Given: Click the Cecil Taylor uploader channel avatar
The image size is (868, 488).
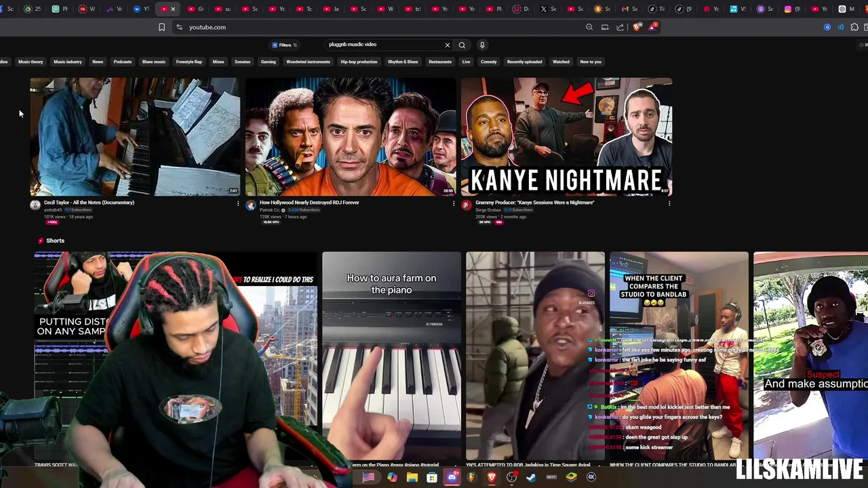Looking at the screenshot, I should (x=35, y=205).
